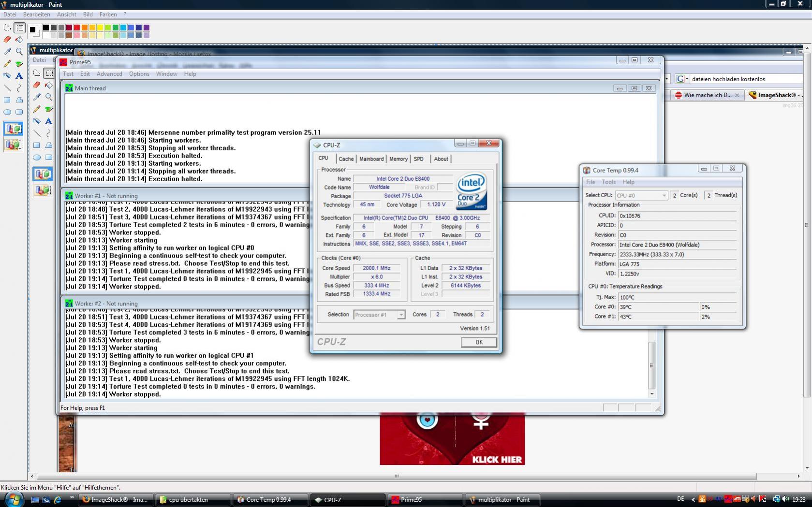The width and height of the screenshot is (812, 507).
Task: Choose Fill bucket tool in main Paint toolbox
Action: 19,39
